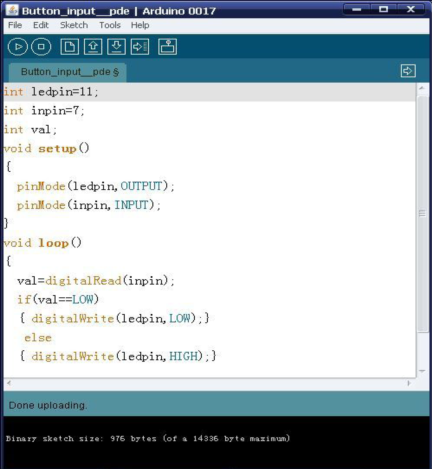Close the Arduino window

point(411,9)
